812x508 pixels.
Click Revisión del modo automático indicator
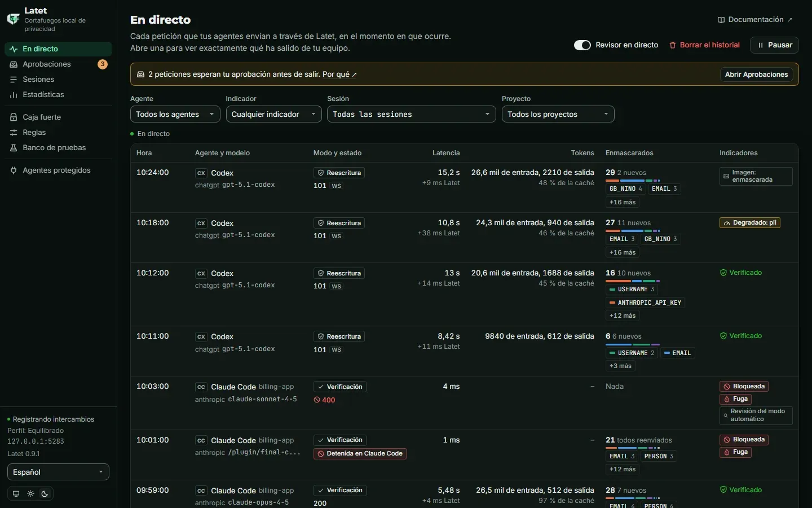[x=756, y=415]
